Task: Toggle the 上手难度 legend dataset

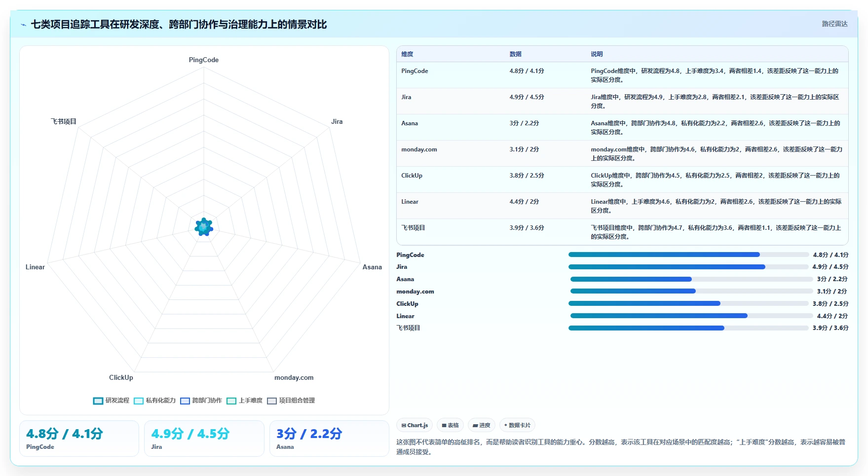Action: pos(244,401)
